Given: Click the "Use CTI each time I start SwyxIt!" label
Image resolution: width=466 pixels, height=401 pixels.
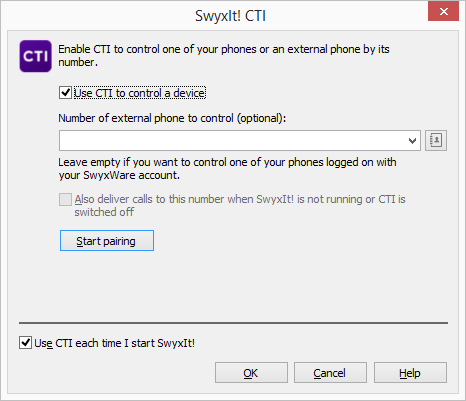Looking at the screenshot, I should (115, 343).
